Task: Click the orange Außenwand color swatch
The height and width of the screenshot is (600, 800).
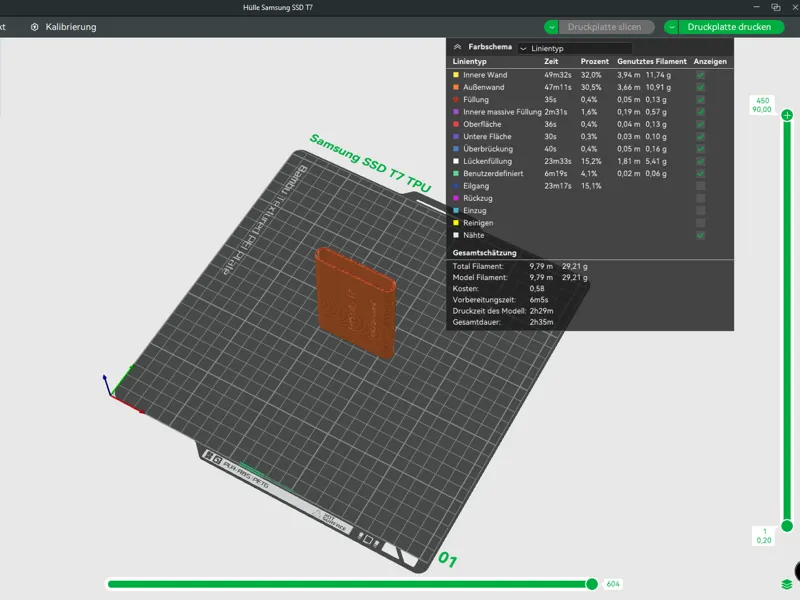Action: [x=456, y=87]
